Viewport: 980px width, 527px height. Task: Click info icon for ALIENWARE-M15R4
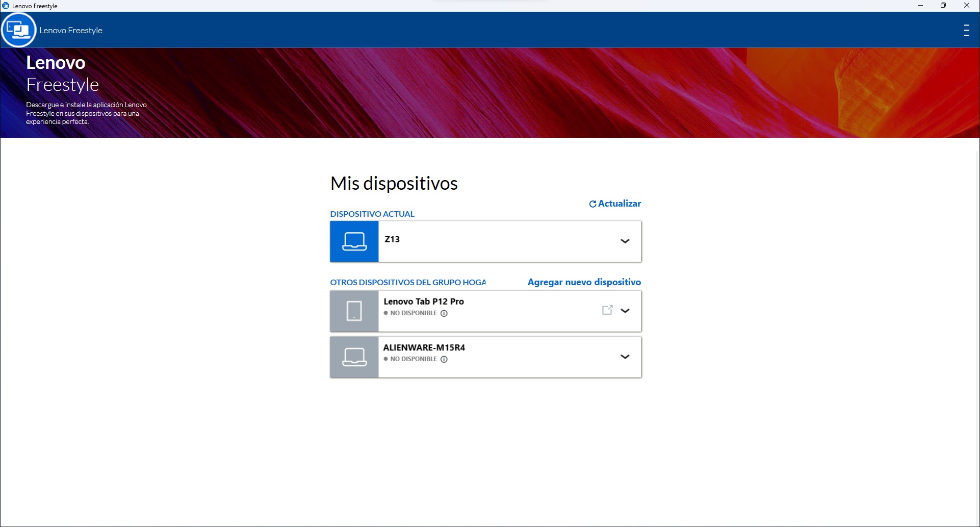pyautogui.click(x=444, y=359)
